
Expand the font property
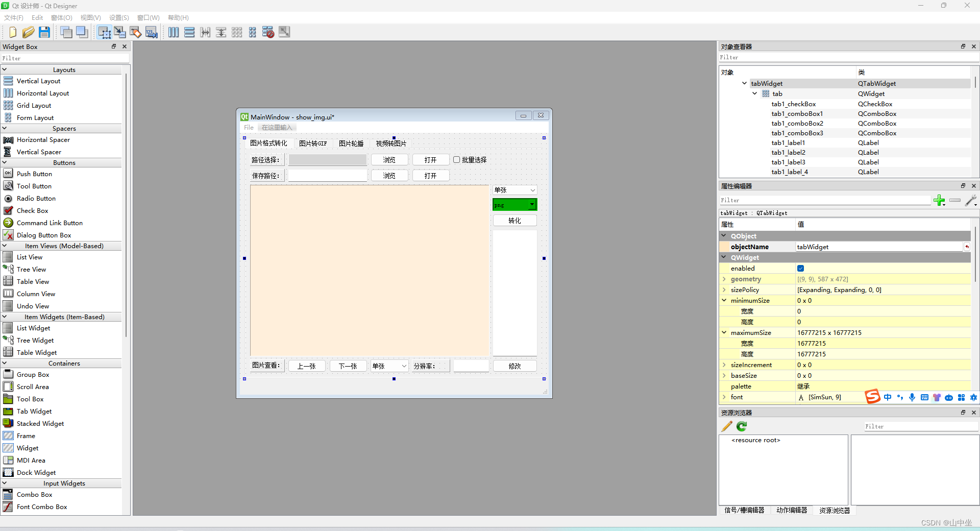pyautogui.click(x=724, y=397)
